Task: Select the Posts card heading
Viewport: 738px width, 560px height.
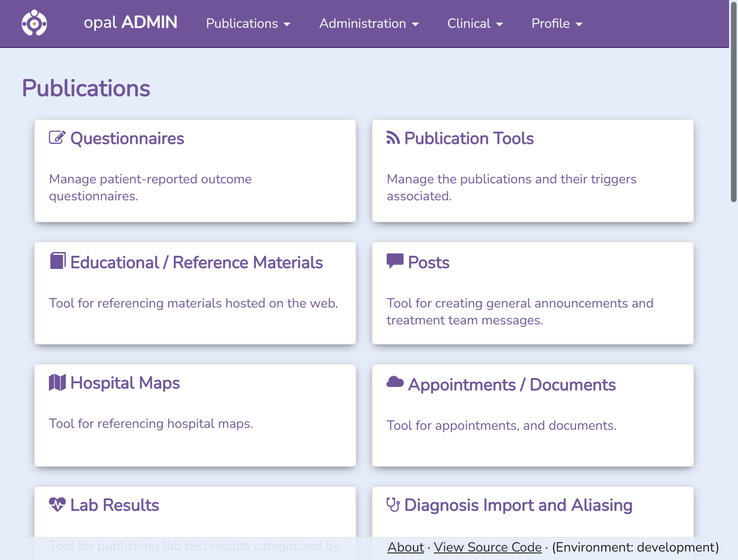Action: pos(429,262)
